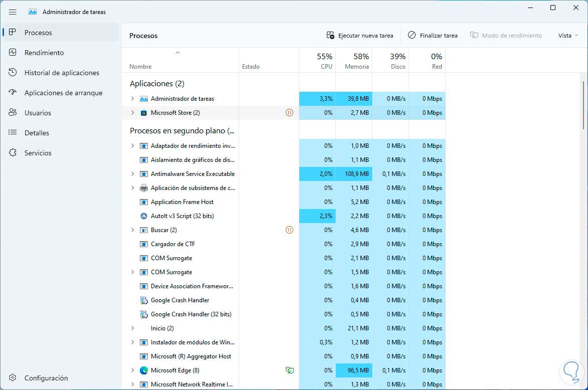Click the Historial de aplicaciones clock icon
The image size is (588, 390).
[13, 72]
